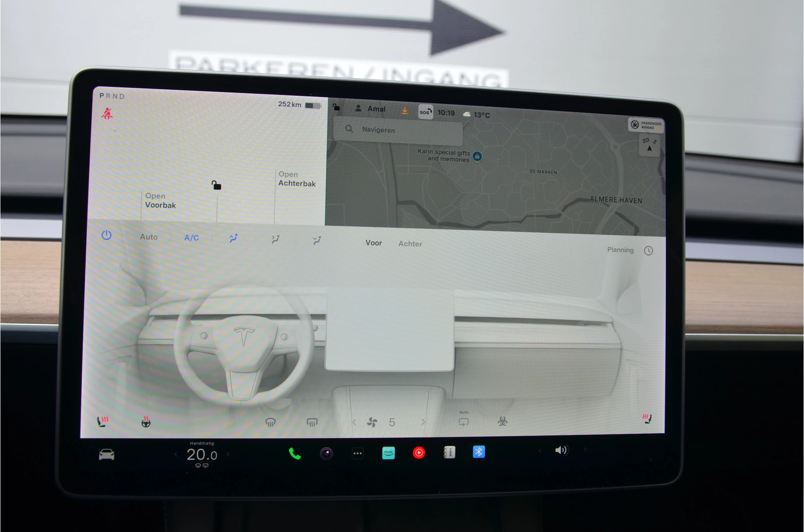Switch climate control to Auto mode
This screenshot has height=532, width=804.
coord(148,237)
